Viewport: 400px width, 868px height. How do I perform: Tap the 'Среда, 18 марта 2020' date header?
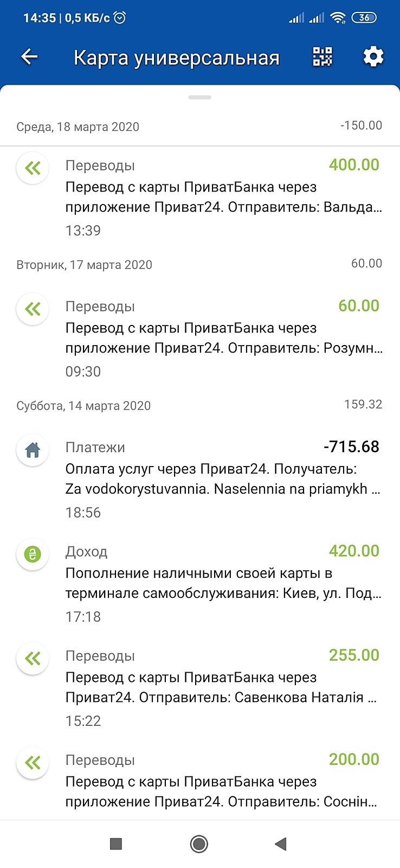coord(78,127)
